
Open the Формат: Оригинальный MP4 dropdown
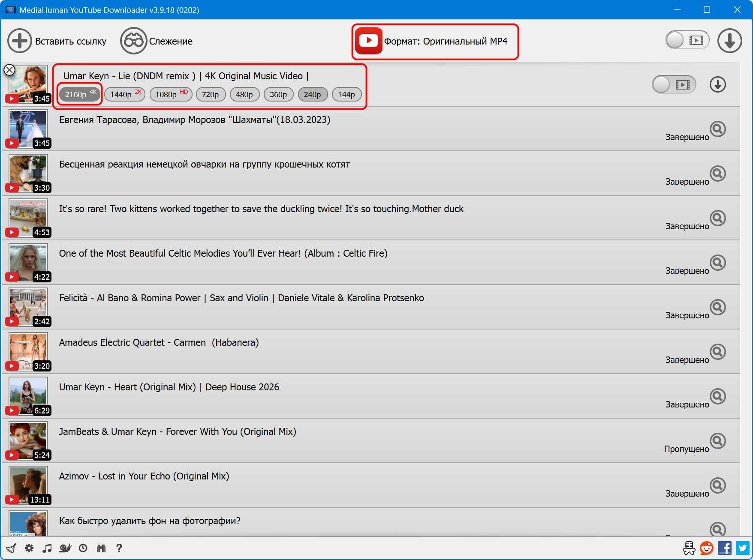tap(435, 41)
